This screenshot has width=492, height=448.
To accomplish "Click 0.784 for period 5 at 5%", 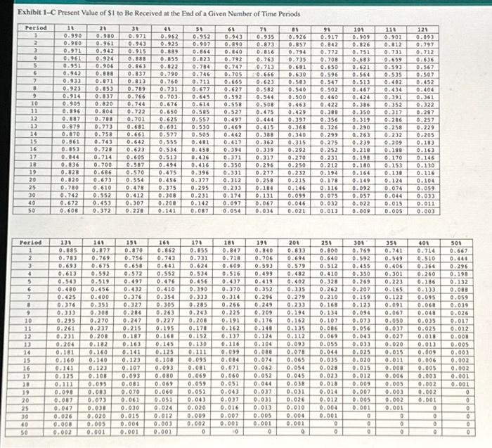I will (x=201, y=67).
